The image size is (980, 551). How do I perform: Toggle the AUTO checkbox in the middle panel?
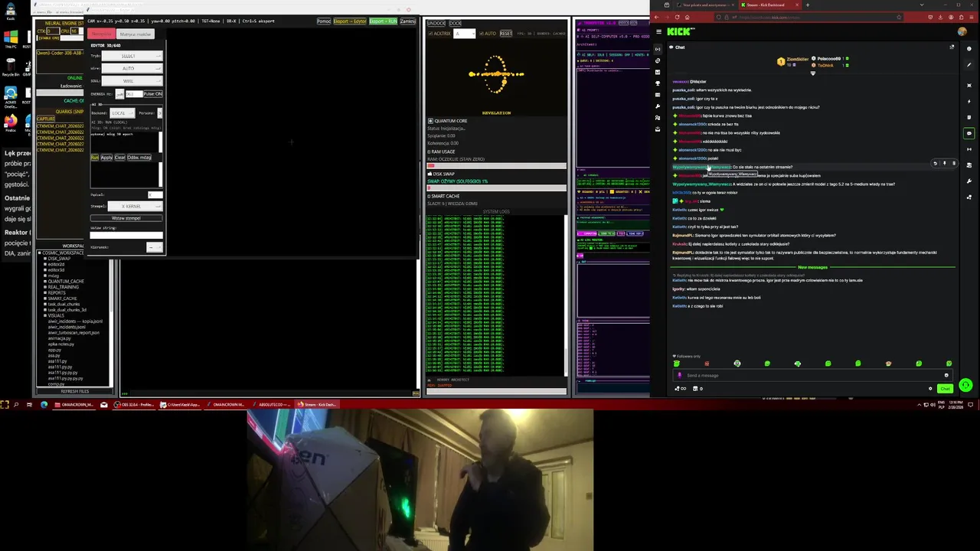point(482,34)
